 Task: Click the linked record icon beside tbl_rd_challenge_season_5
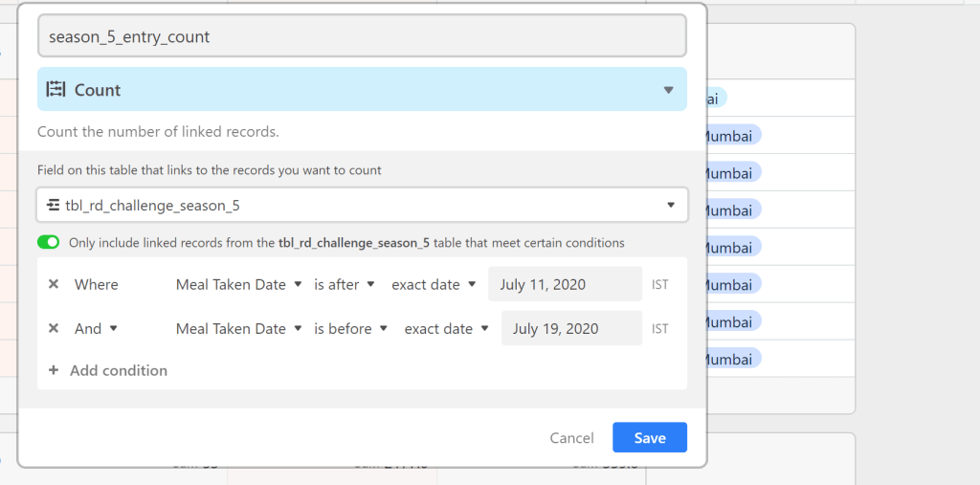(54, 205)
